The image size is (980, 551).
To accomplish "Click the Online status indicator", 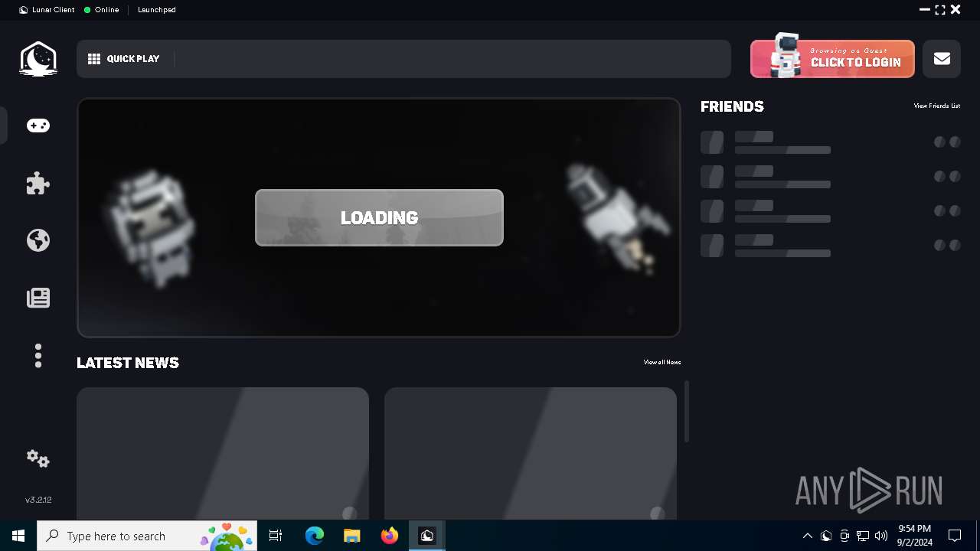I will click(x=102, y=10).
